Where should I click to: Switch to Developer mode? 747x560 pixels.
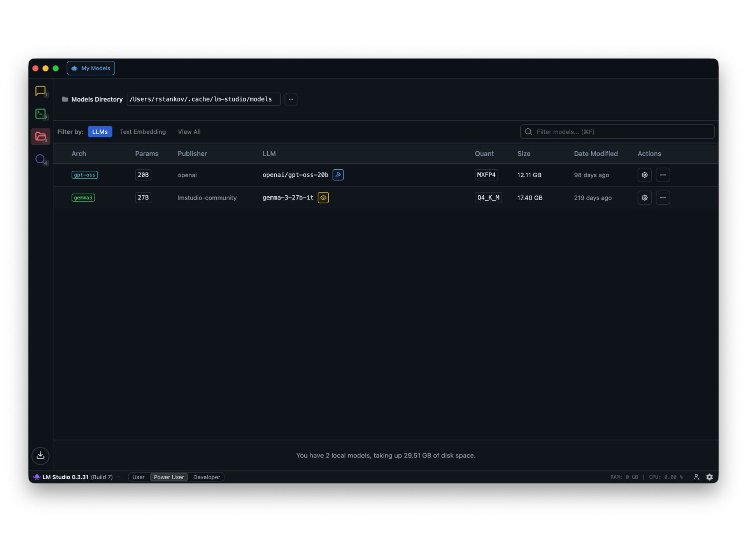tap(207, 477)
